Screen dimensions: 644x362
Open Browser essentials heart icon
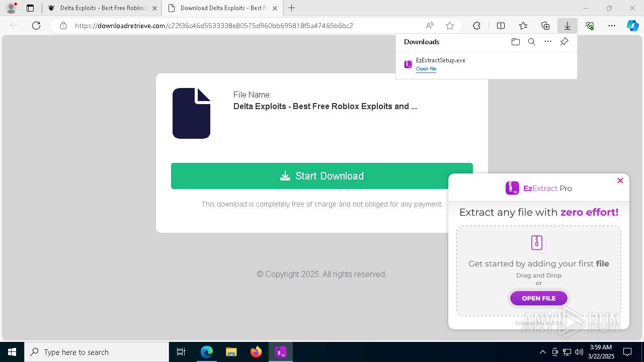[x=590, y=26]
